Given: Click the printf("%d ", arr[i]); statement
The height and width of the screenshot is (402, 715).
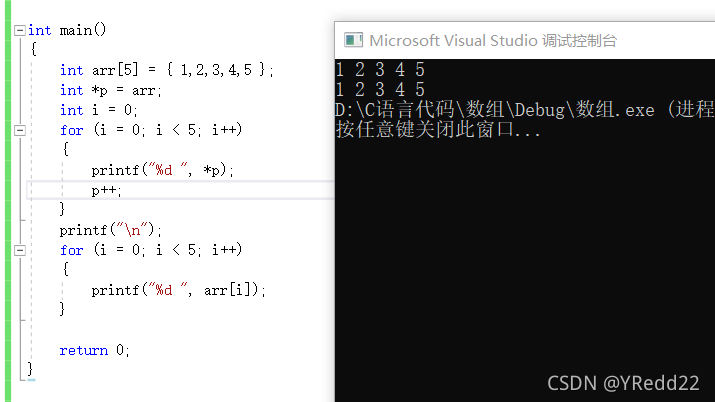Looking at the screenshot, I should [178, 290].
